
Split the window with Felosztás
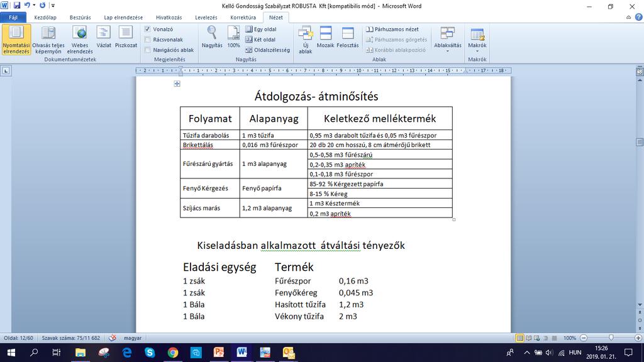coord(347,37)
